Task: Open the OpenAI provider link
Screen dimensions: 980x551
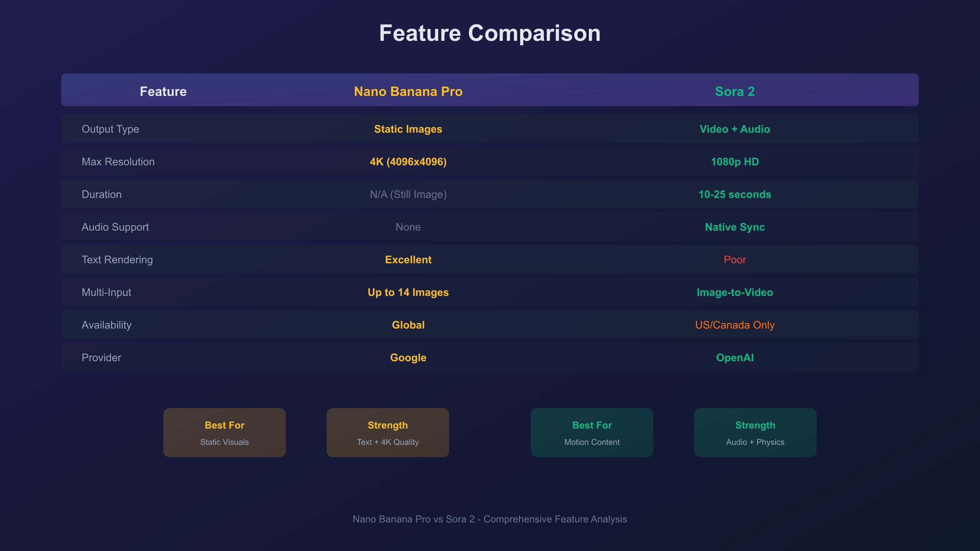Action: (x=734, y=358)
